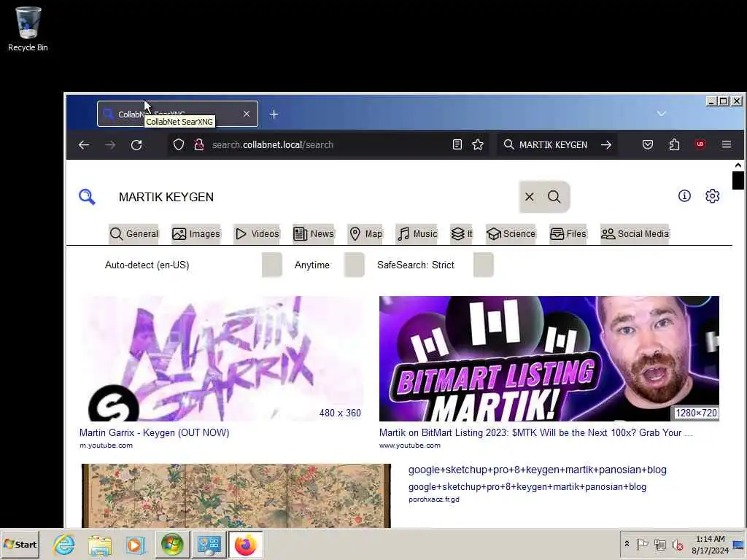Open the muted volume tray icon
Screen dimensions: 747x560
click(677, 544)
